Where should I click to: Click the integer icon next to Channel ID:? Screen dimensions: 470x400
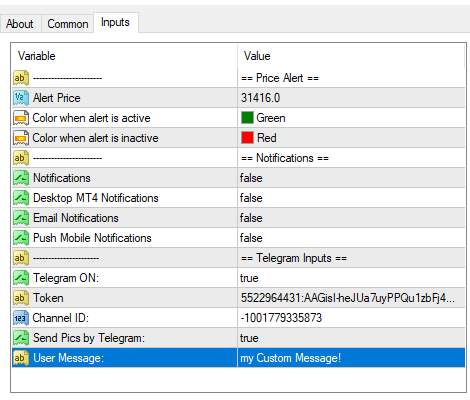[21, 318]
